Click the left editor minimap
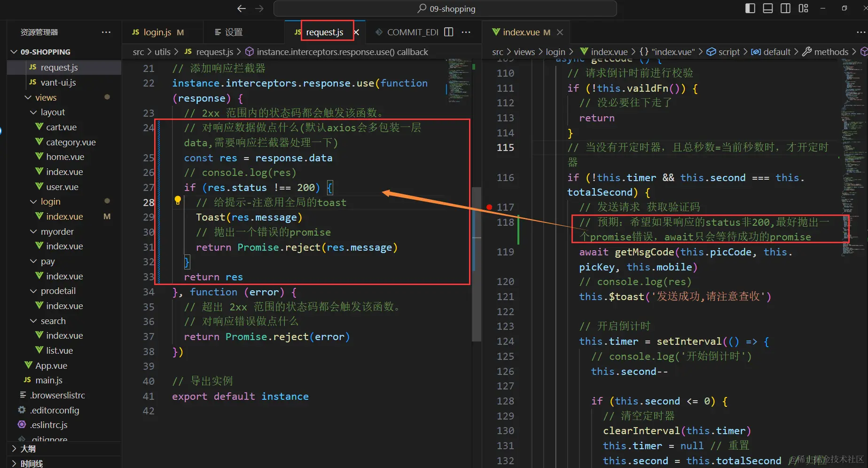The image size is (868, 468). click(x=459, y=80)
